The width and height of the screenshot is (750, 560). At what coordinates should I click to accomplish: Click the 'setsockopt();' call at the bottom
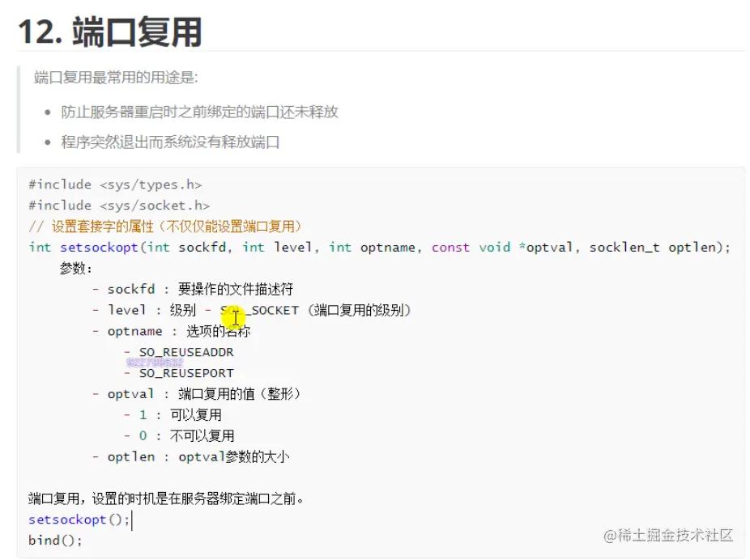tap(79, 520)
